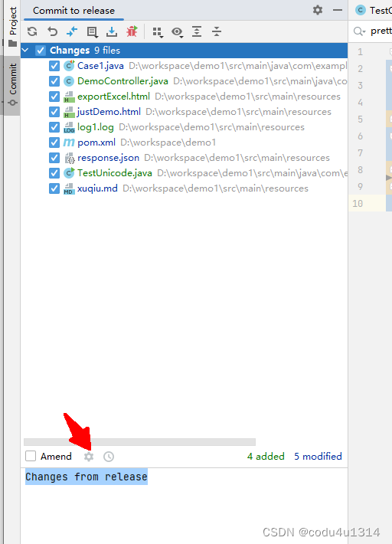Click the Expand All icon
392x544 pixels.
[197, 31]
